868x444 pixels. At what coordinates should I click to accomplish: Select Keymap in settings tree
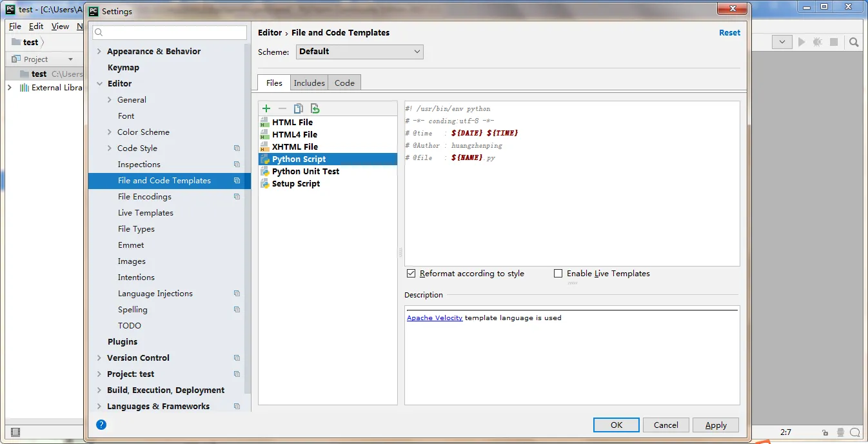123,68
